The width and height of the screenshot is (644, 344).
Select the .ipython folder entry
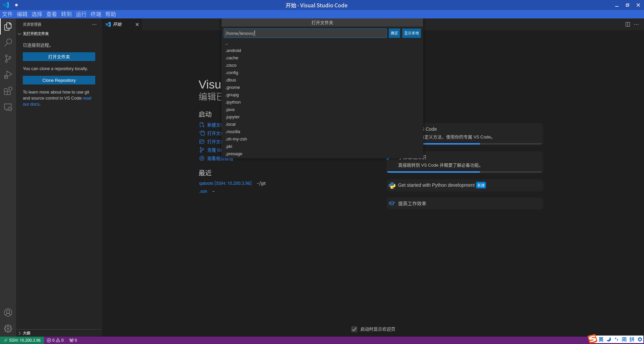pos(322,102)
